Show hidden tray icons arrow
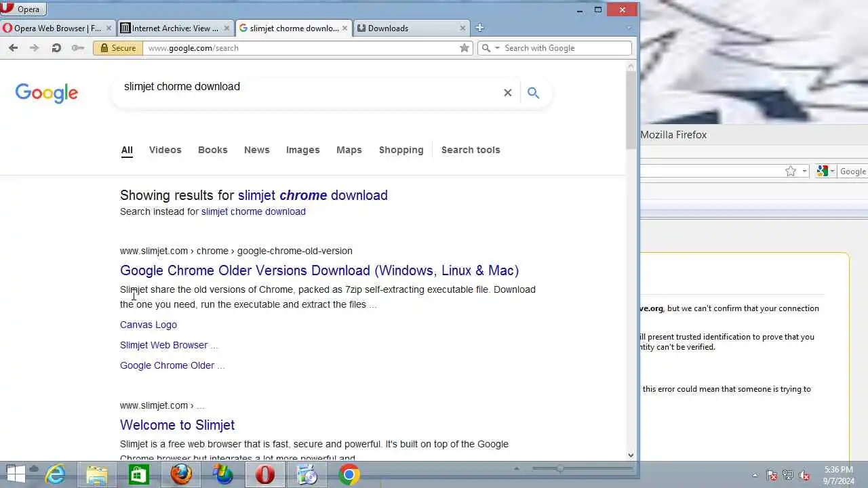This screenshot has width=868, height=488. 755,475
